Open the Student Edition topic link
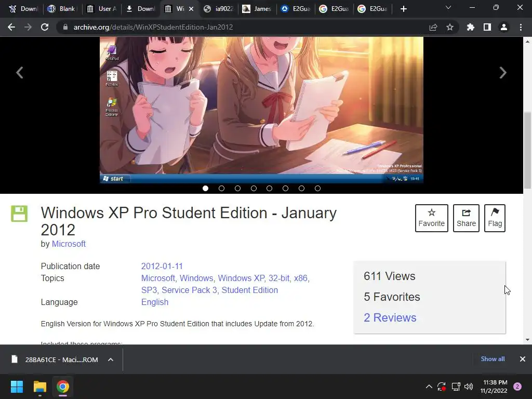Image resolution: width=532 pixels, height=399 pixels. coord(250,290)
